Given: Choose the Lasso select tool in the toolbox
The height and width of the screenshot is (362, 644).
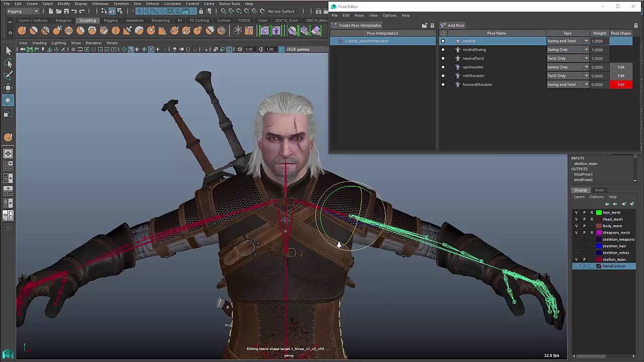Looking at the screenshot, I should (8, 63).
